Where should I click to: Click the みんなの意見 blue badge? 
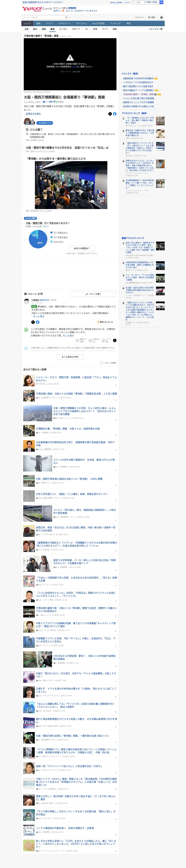tap(30, 218)
